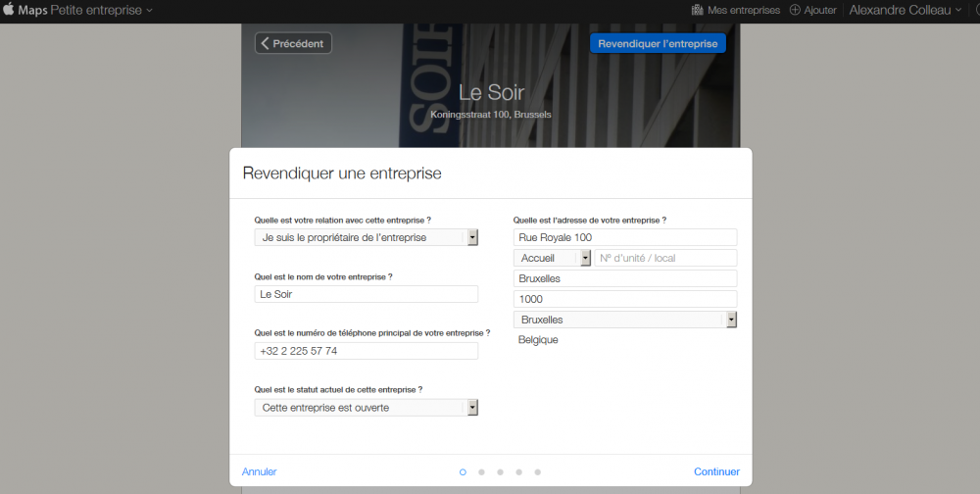Image resolution: width=980 pixels, height=494 pixels.
Task: Click the phone number field
Action: (x=366, y=351)
